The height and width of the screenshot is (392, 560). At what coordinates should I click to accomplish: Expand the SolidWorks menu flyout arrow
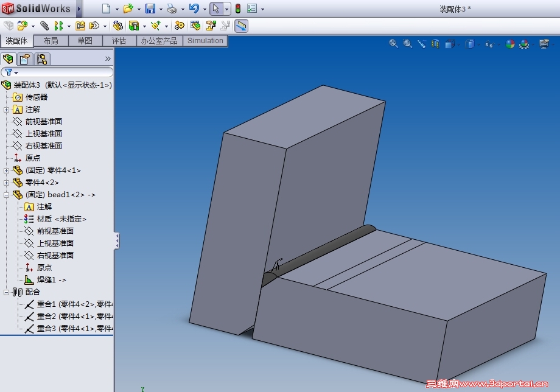point(79,9)
